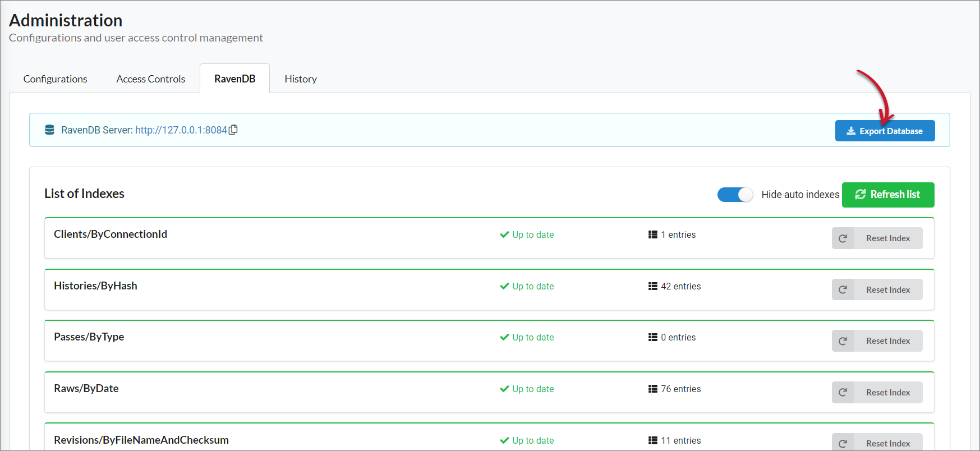Screen dimensions: 980x451
Task: Toggle the Hide auto indexes switch
Action: [x=735, y=195]
